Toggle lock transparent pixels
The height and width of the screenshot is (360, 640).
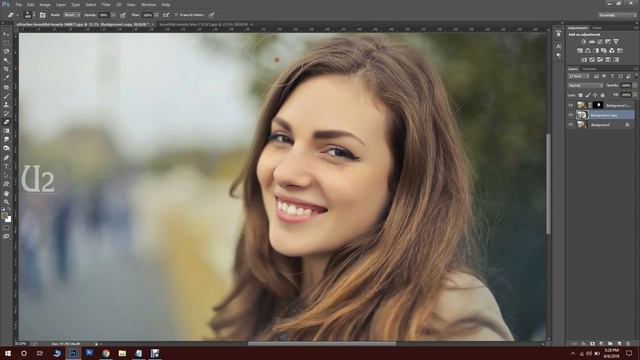coord(580,95)
